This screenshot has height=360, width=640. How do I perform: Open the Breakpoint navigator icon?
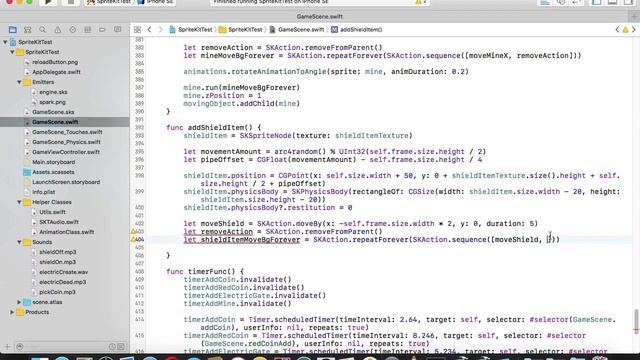[x=102, y=30]
